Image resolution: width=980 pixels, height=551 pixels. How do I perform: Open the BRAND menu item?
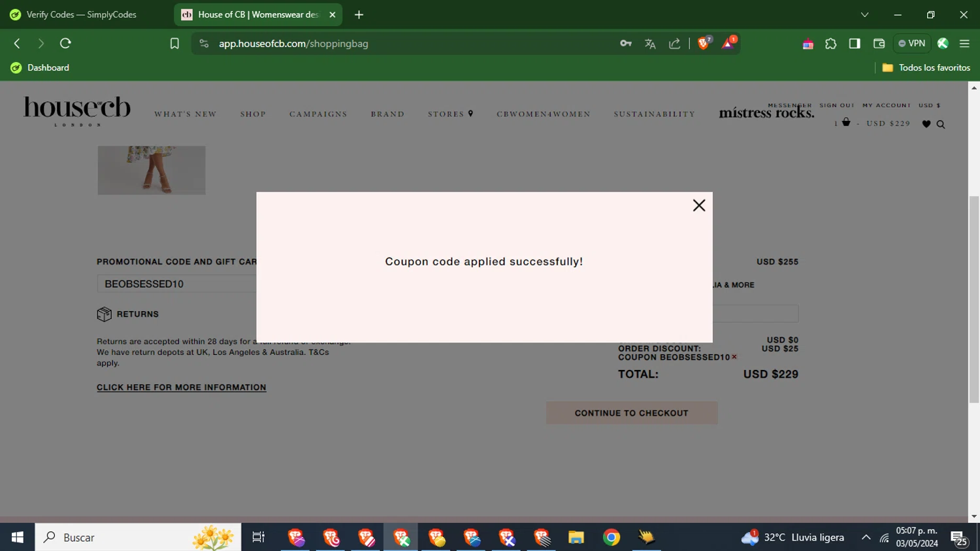387,114
